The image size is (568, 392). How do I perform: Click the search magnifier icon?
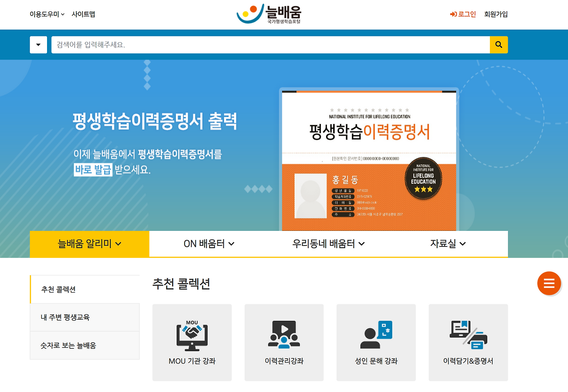pos(498,44)
